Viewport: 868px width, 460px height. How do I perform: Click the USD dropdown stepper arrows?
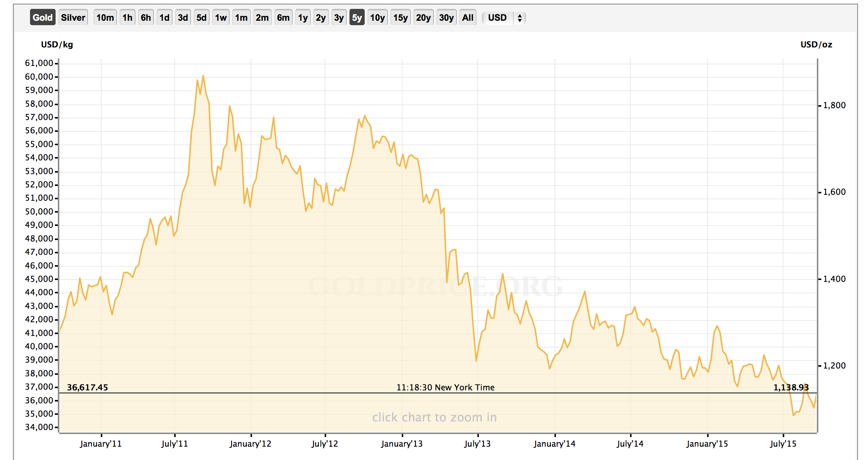point(520,17)
